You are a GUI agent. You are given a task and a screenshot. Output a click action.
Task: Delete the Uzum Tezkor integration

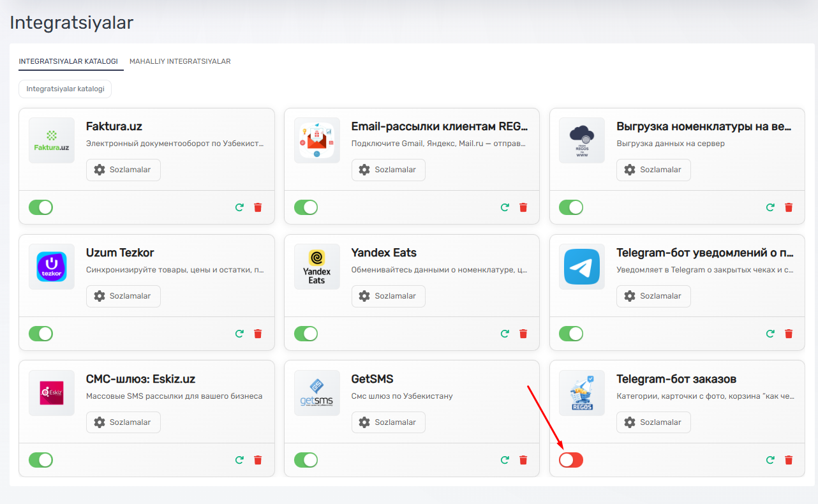(x=258, y=334)
